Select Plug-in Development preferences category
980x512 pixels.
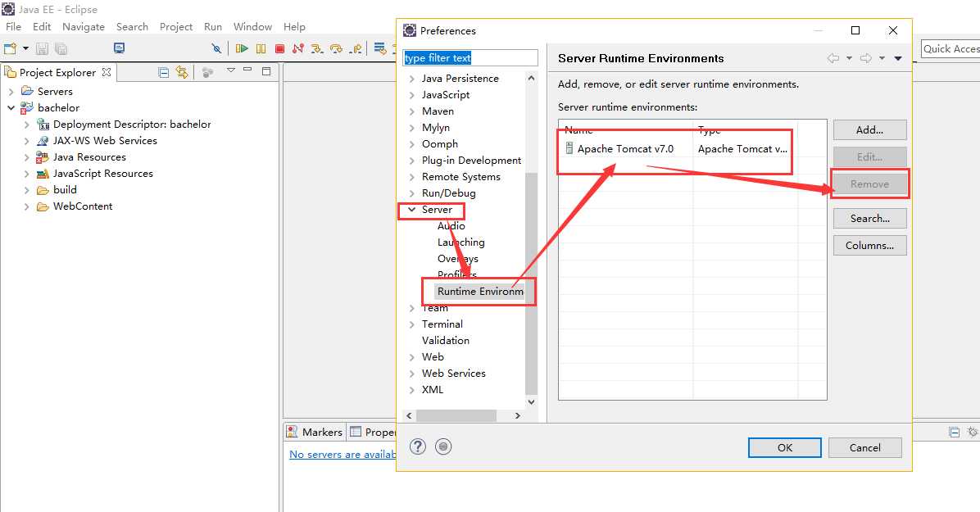point(471,160)
